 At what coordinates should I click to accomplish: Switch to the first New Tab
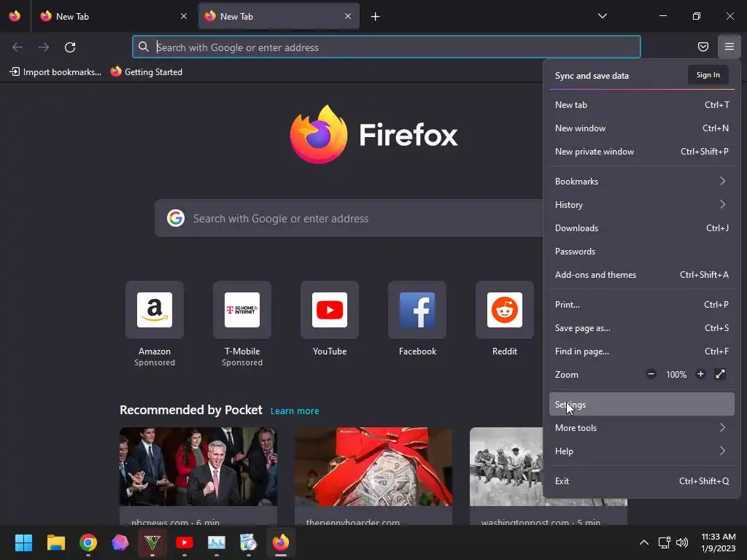tap(113, 16)
